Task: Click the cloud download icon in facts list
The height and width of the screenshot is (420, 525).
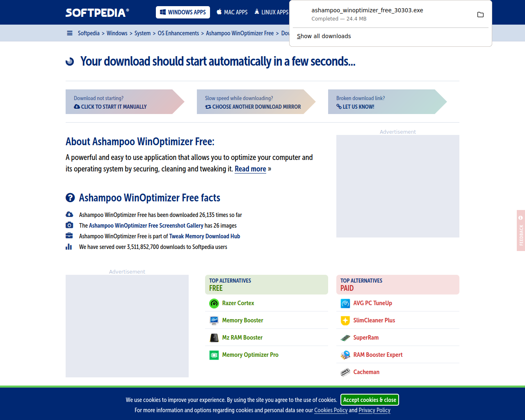Action: [x=69, y=215]
